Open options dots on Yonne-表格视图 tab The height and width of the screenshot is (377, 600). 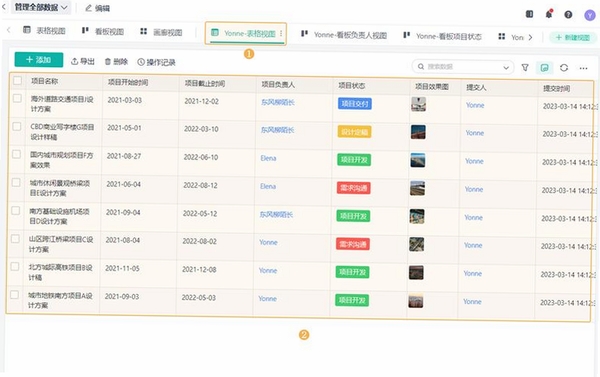click(x=281, y=34)
